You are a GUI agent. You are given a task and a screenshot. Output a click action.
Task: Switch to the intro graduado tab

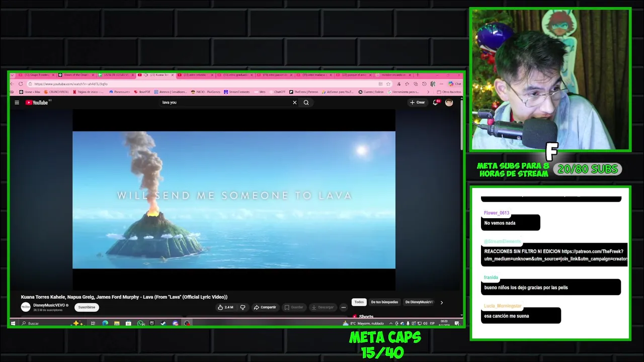click(234, 75)
